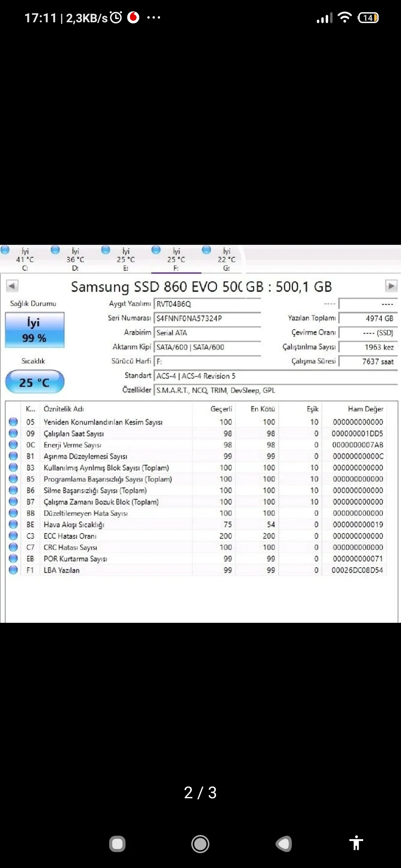Select drive E: disk tab
Viewport: 401px width, 868px height.
click(x=125, y=259)
